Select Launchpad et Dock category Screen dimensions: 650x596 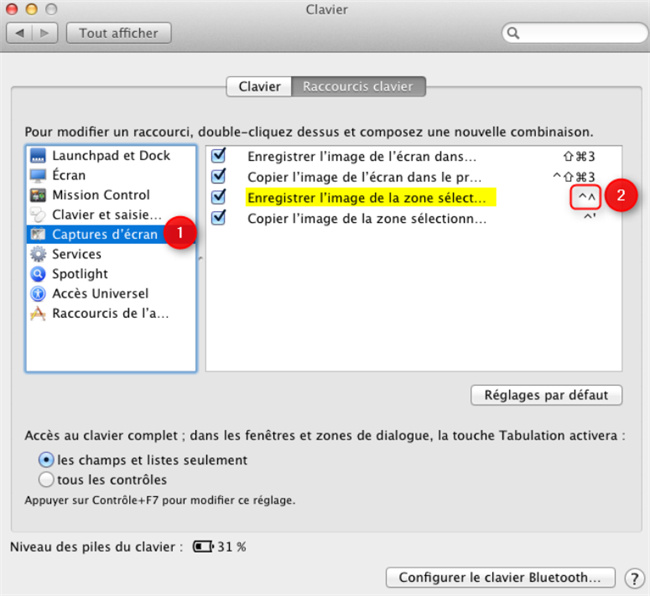coord(111,155)
